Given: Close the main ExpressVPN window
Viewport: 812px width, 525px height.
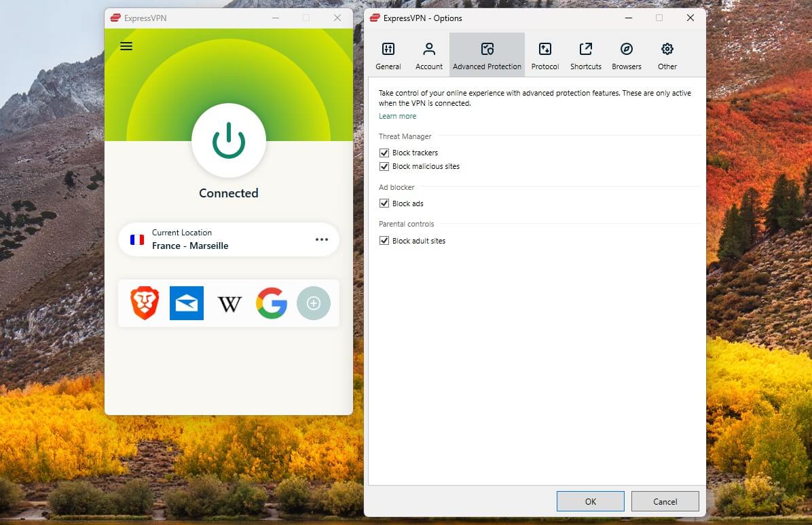Looking at the screenshot, I should point(337,18).
